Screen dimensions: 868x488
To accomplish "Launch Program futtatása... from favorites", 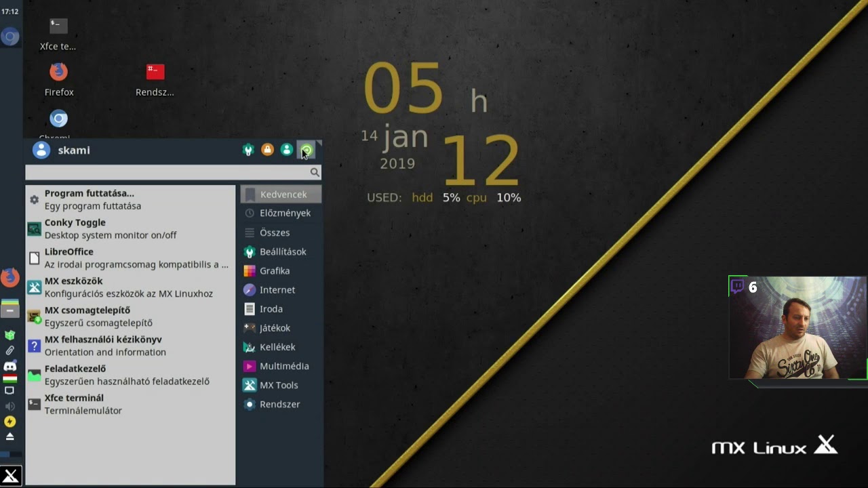I will pos(130,200).
